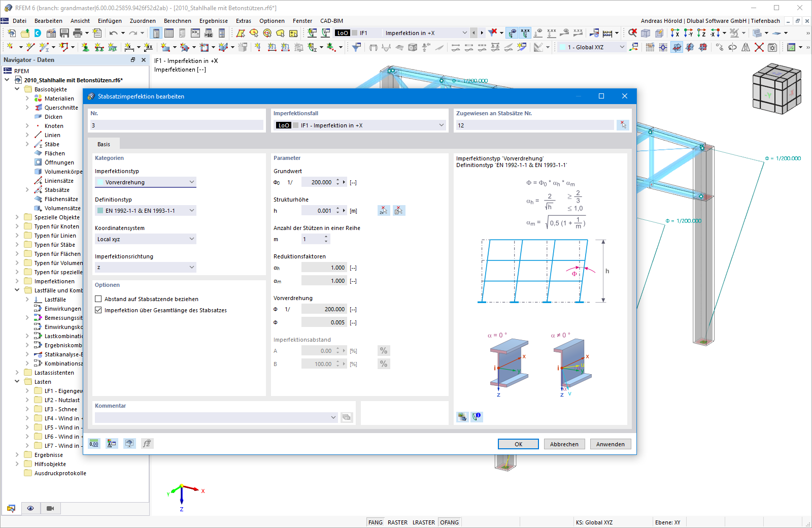The image size is (812, 528).
Task: Click the Save toolbar icon
Action: [x=64, y=33]
